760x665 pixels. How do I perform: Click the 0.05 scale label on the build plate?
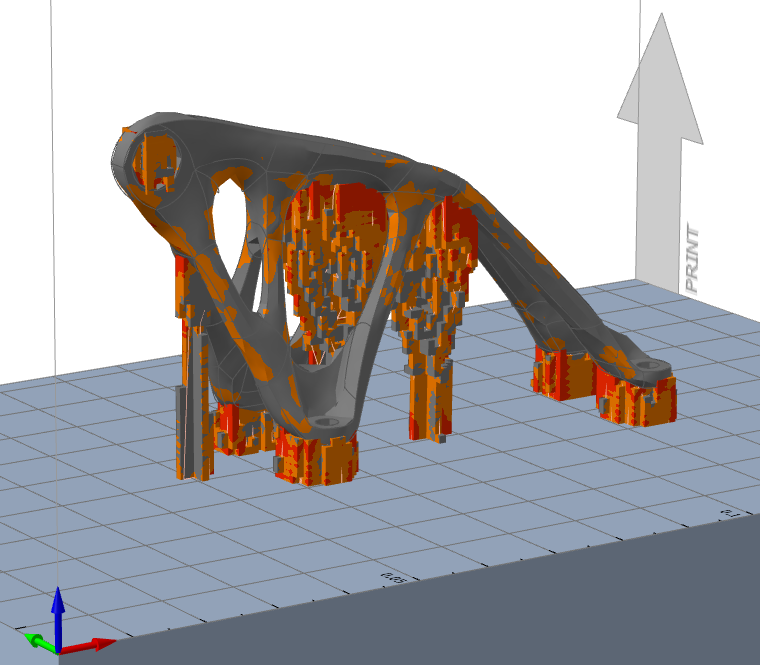pyautogui.click(x=392, y=578)
